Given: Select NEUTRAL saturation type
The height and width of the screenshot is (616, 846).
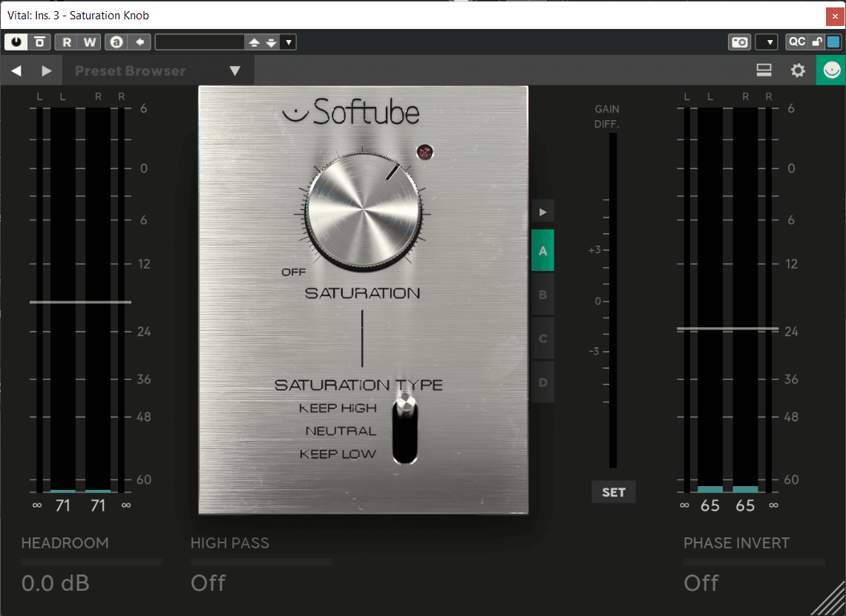Looking at the screenshot, I should [341, 431].
